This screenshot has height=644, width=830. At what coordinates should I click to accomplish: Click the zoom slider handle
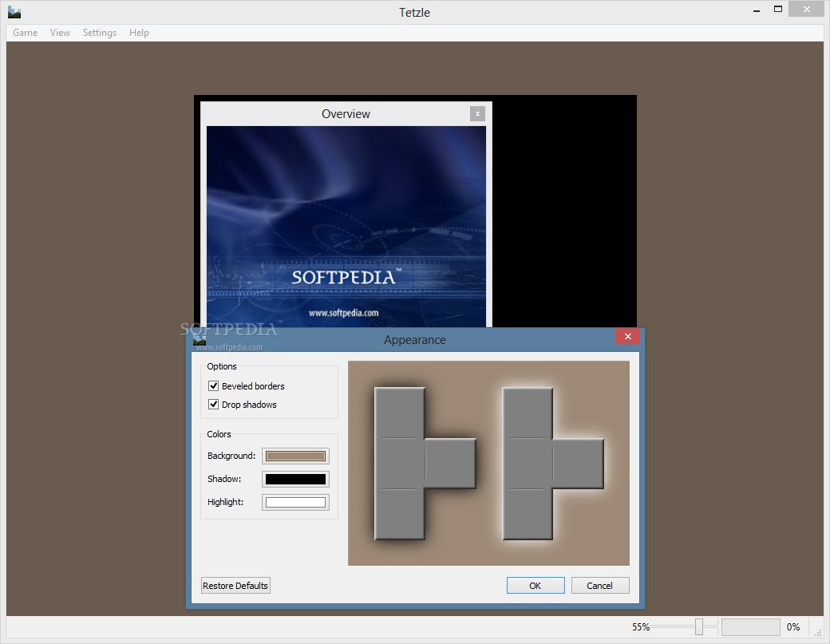pyautogui.click(x=699, y=626)
